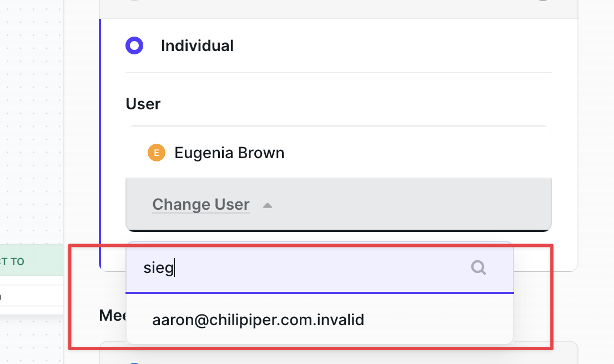Viewport: 614px width, 364px height.
Task: Select the Individual radio button
Action: coord(134,46)
